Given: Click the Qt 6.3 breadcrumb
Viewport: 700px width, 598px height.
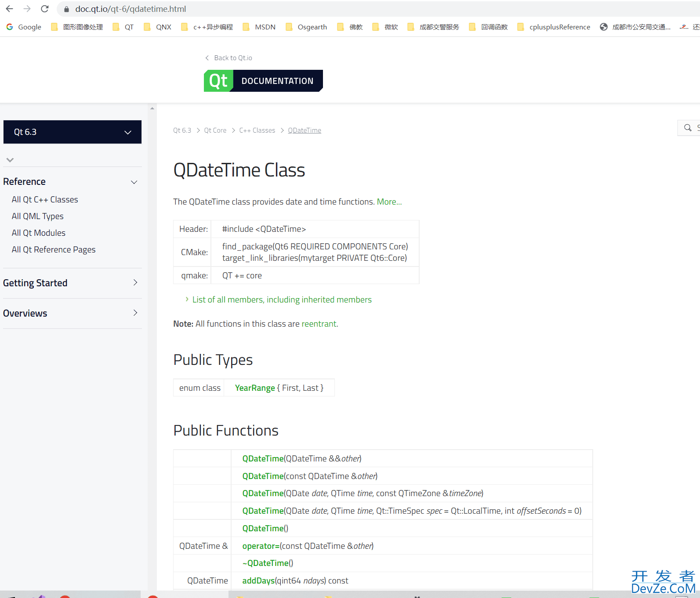Looking at the screenshot, I should tap(182, 130).
